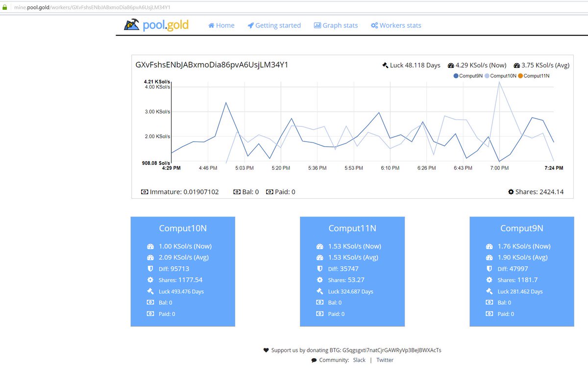Click the gear icon beside Shares: 1181.7
This screenshot has height=371, width=588.
[x=490, y=280]
